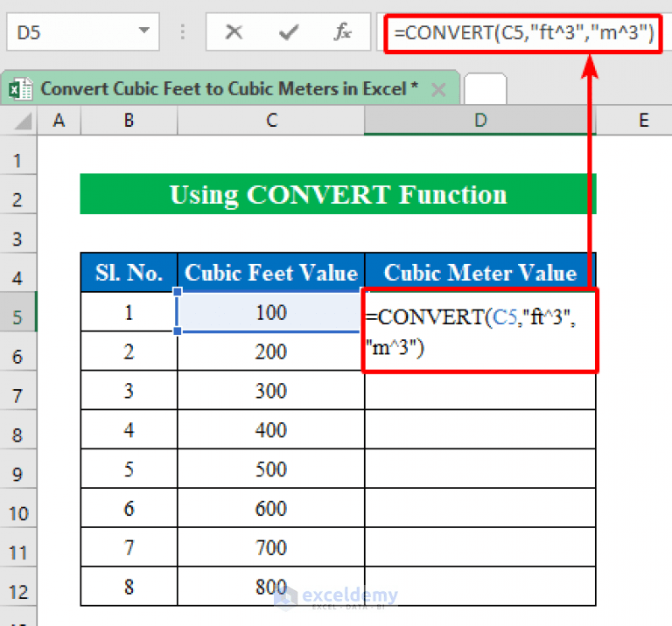
Task: Select row 11 header
Action: pyautogui.click(x=18, y=547)
